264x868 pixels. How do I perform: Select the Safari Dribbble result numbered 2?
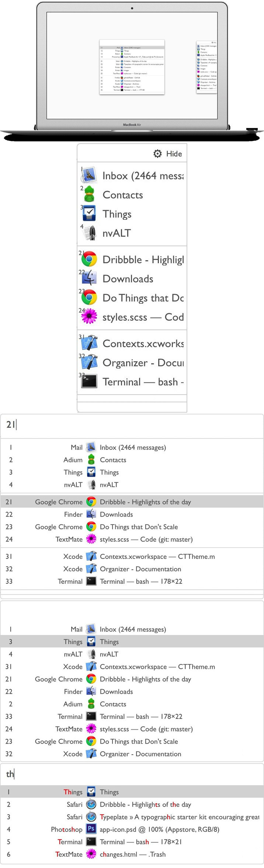tap(145, 804)
